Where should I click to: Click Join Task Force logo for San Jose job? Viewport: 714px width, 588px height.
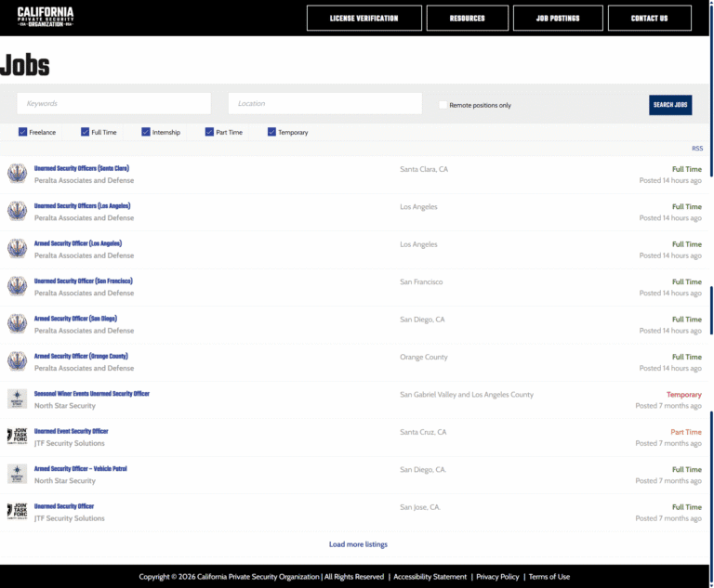[18, 511]
